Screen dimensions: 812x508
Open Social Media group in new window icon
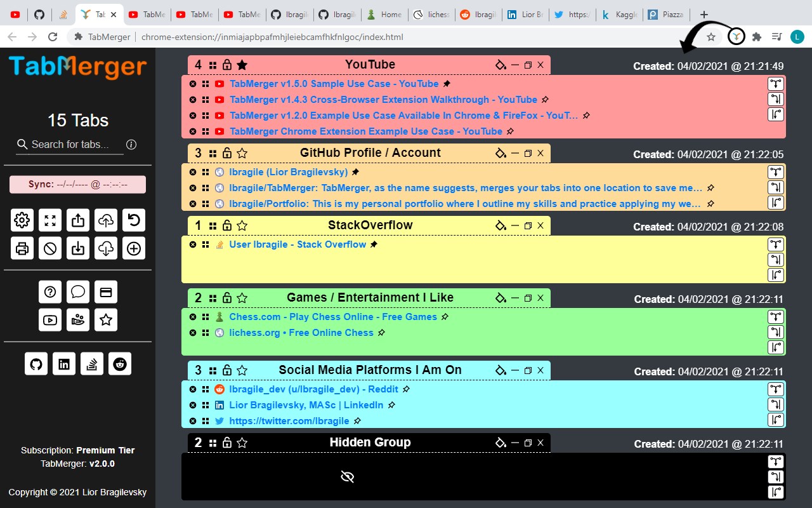[528, 370]
